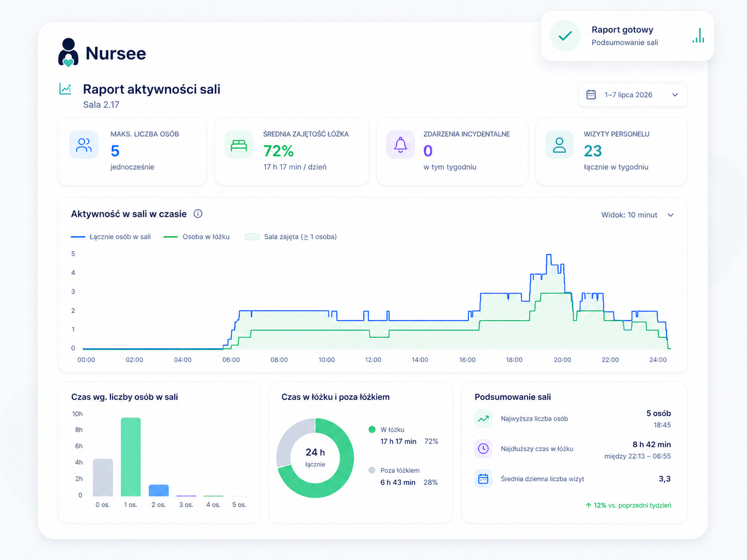Click the Czas w łóżku i poza łóżkiem heading
747x560 pixels.
335,397
